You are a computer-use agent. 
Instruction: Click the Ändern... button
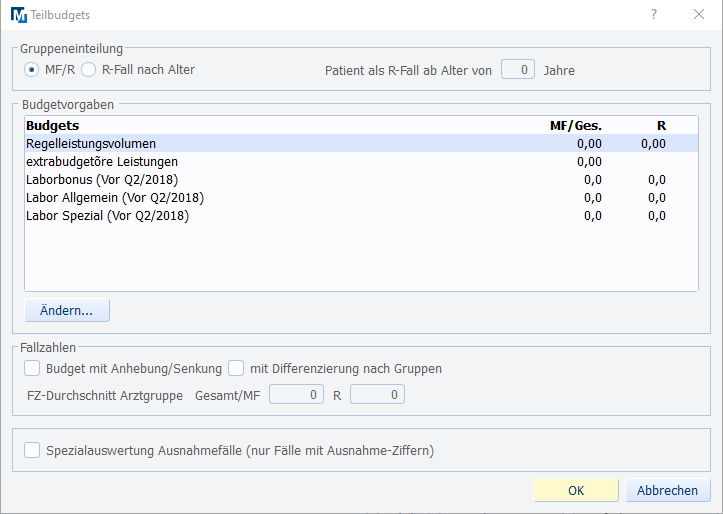[x=67, y=311]
